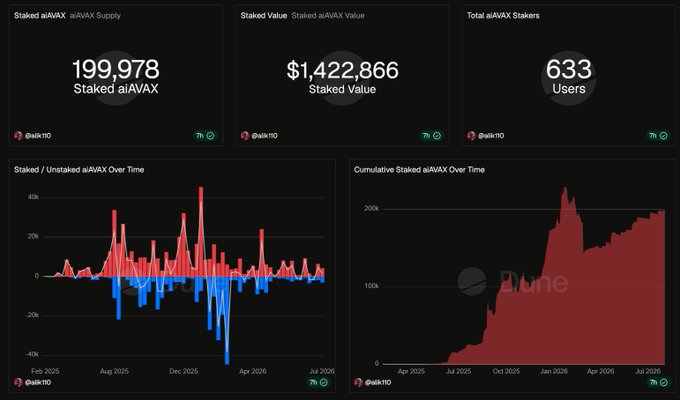
Task: Open @alik110 avatar under Cumulative Staked chart
Action: coord(358,382)
